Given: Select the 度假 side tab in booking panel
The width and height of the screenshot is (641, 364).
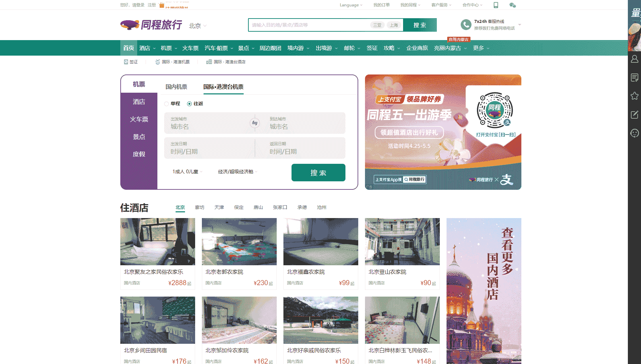Looking at the screenshot, I should coord(139,154).
